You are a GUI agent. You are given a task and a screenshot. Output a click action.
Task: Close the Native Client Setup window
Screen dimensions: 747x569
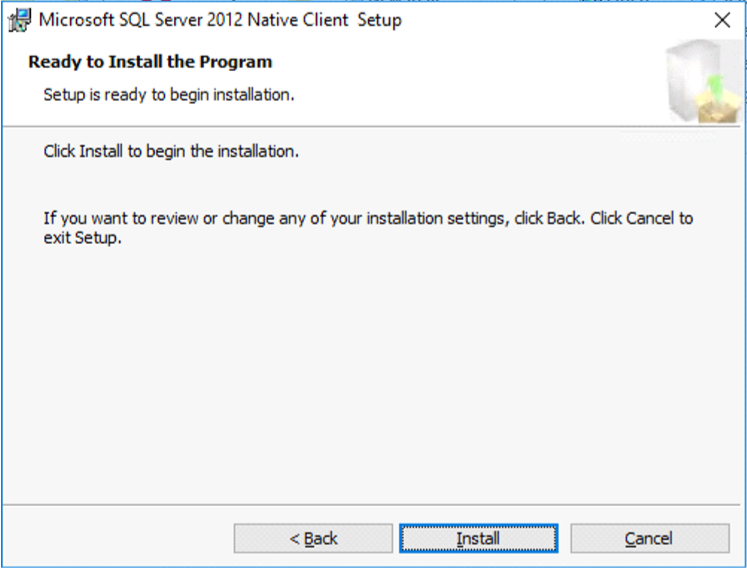click(722, 20)
